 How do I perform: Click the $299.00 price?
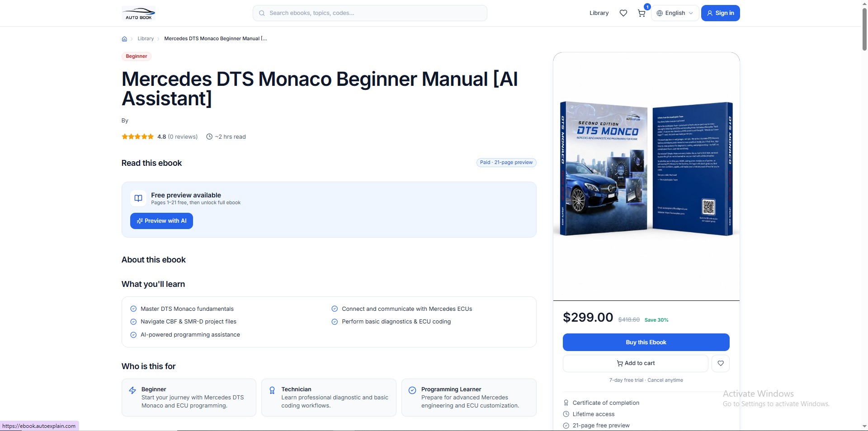pos(588,318)
